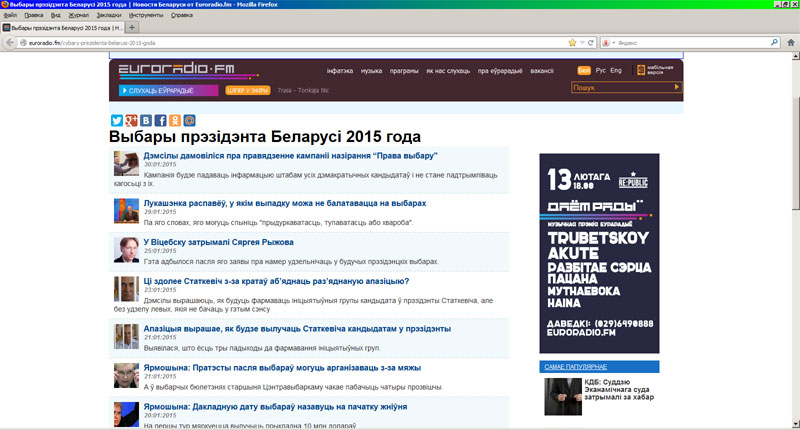Bookmark this page with the star icon
The width and height of the screenshot is (800, 430).
coord(572,43)
